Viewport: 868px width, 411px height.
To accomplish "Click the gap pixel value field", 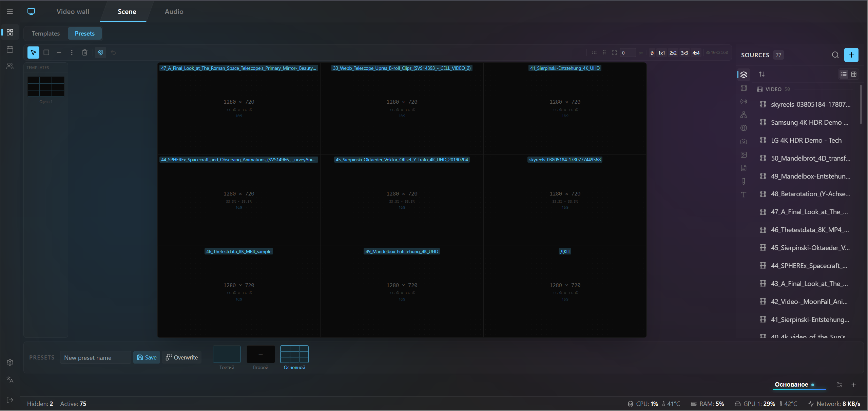I will coord(628,53).
